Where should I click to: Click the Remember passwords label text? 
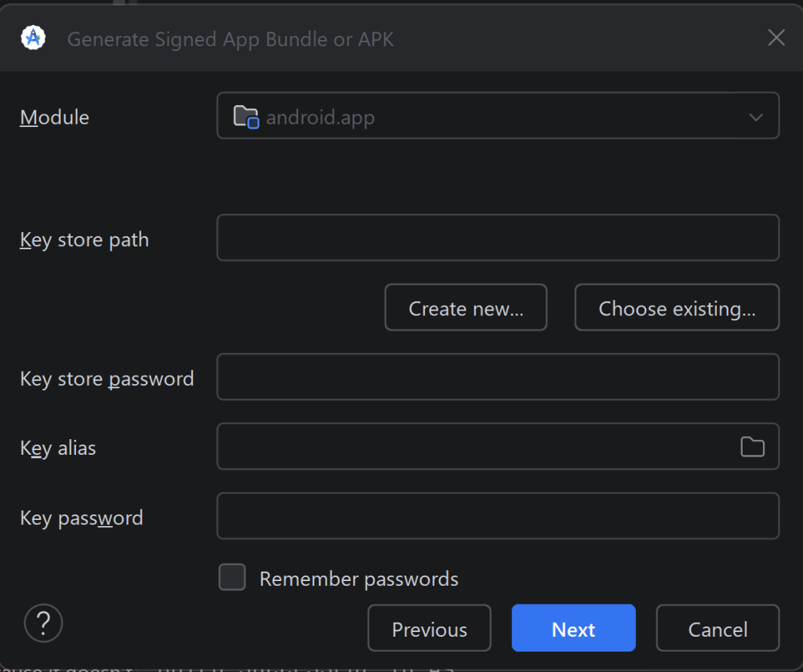(x=358, y=579)
